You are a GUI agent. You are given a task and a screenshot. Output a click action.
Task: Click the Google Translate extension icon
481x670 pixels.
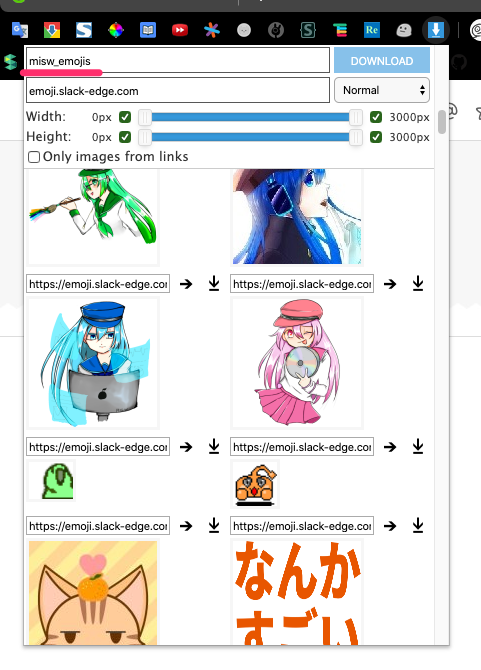coord(20,30)
